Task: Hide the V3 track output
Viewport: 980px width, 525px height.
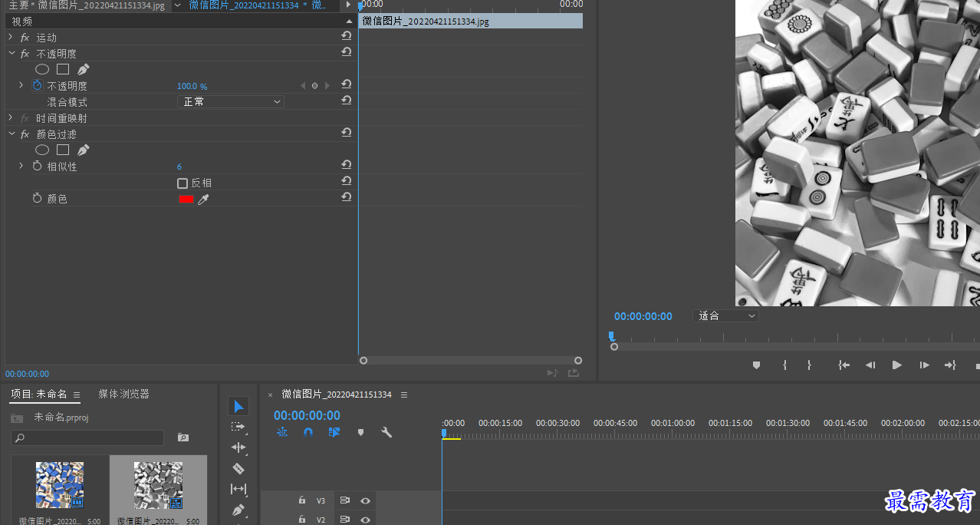Action: click(366, 500)
